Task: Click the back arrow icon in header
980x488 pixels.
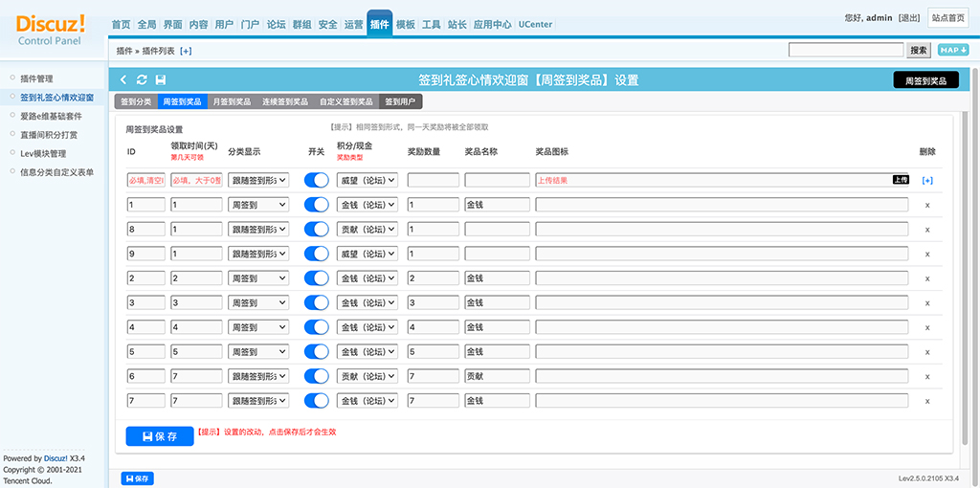Action: click(124, 80)
